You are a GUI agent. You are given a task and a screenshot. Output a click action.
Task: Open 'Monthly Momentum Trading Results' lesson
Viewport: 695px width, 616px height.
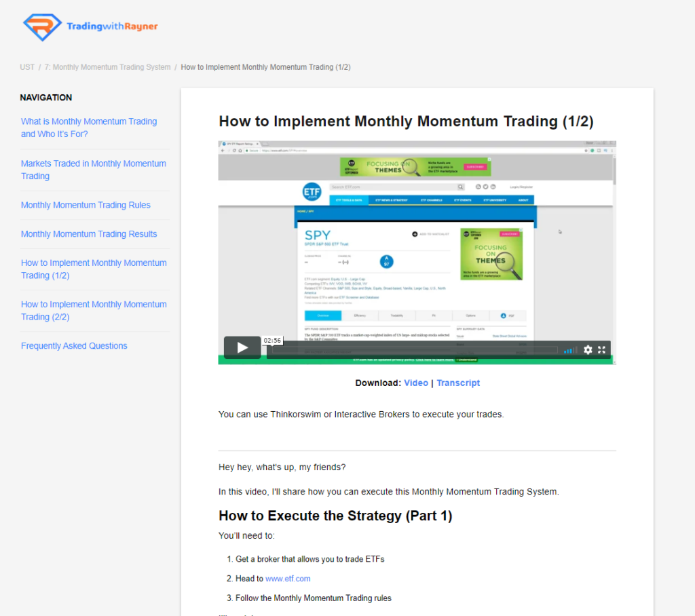(89, 234)
